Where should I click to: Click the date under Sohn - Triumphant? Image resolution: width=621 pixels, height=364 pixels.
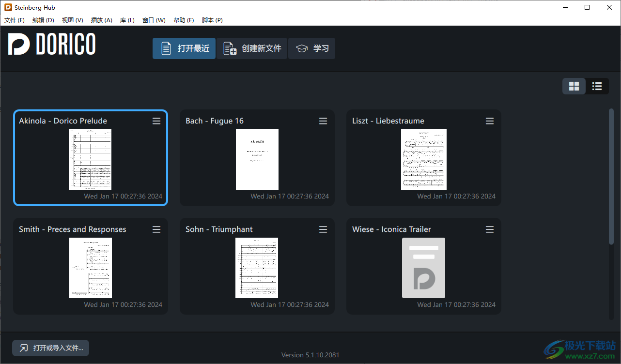pyautogui.click(x=290, y=304)
